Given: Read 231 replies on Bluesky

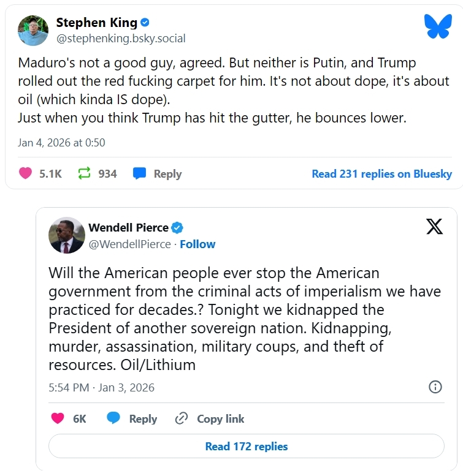Looking at the screenshot, I should pos(381,173).
